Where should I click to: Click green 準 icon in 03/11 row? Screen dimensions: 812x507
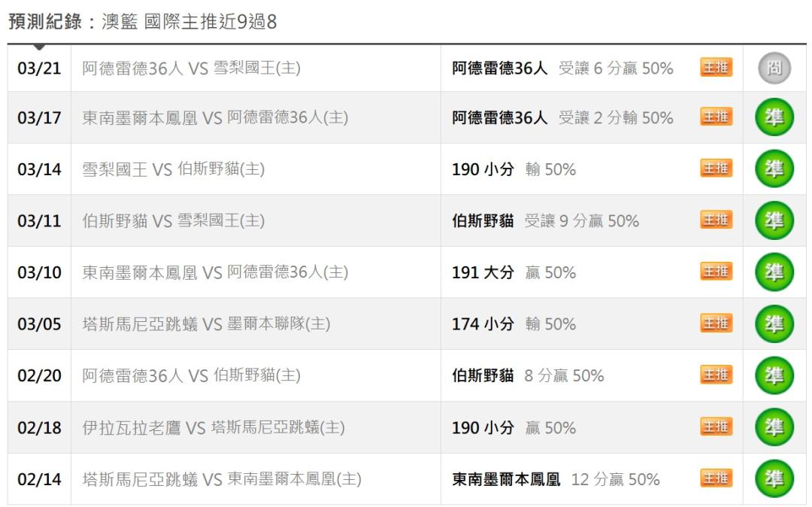pyautogui.click(x=774, y=221)
